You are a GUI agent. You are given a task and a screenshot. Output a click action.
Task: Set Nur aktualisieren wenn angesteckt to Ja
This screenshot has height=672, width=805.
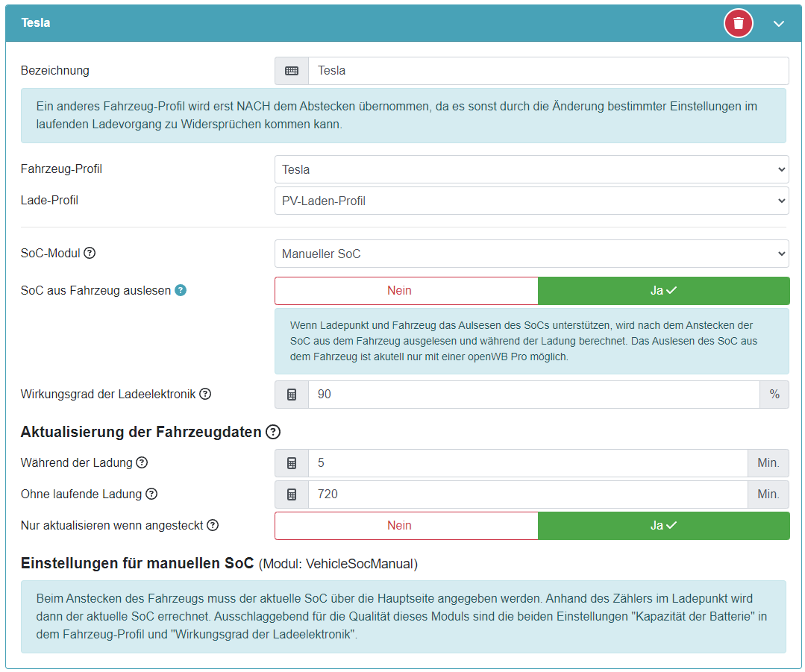(x=664, y=526)
